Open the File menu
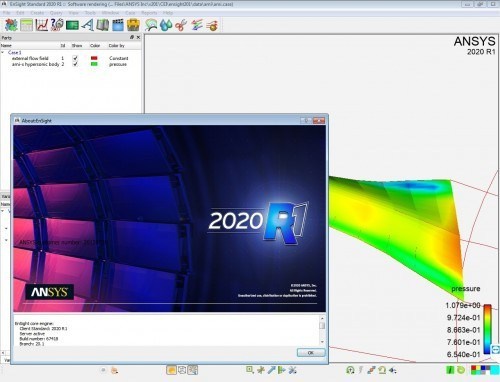Viewport: 500px width, 382px height. (x=6, y=13)
